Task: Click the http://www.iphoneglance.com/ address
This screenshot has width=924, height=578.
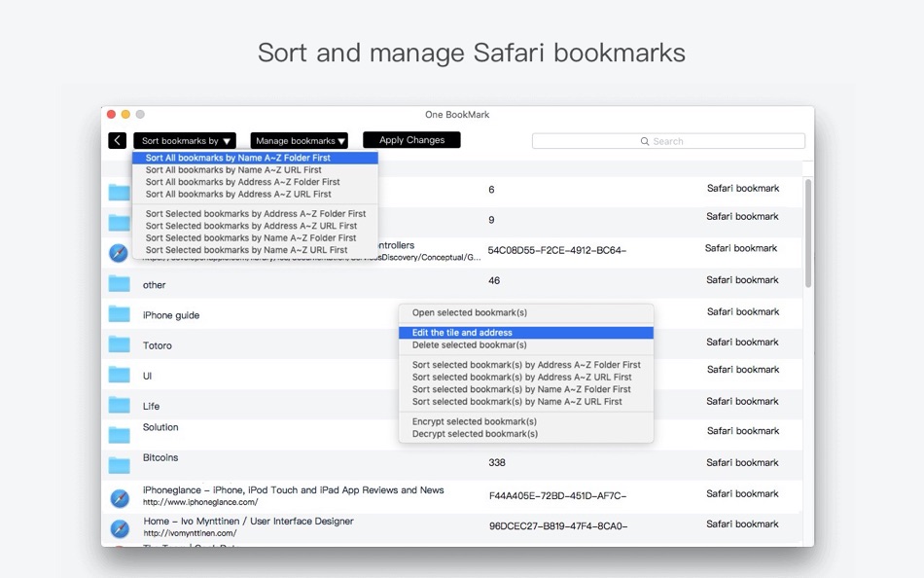Action: (x=200, y=502)
